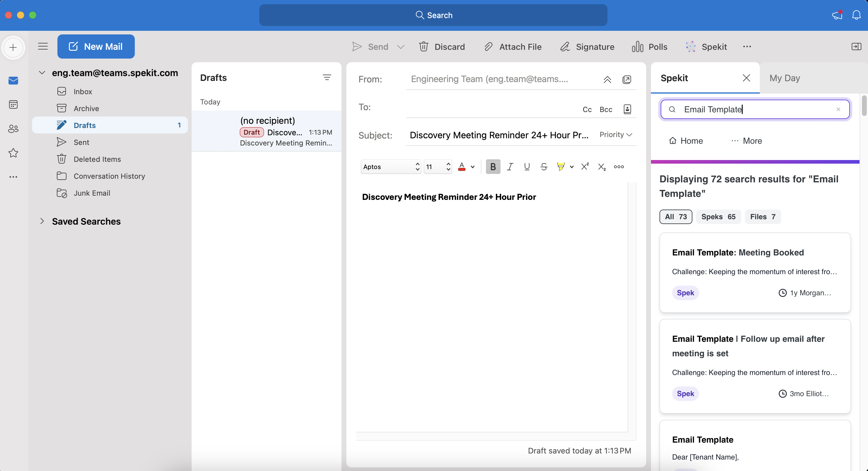Compose with New Mail button
This screenshot has height=471, width=868.
point(96,46)
